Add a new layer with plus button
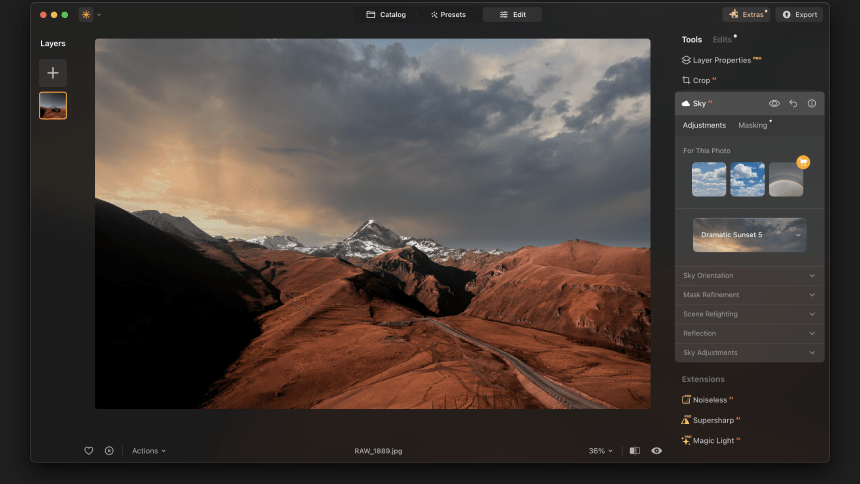Viewport: 860px width, 484px height. click(53, 73)
